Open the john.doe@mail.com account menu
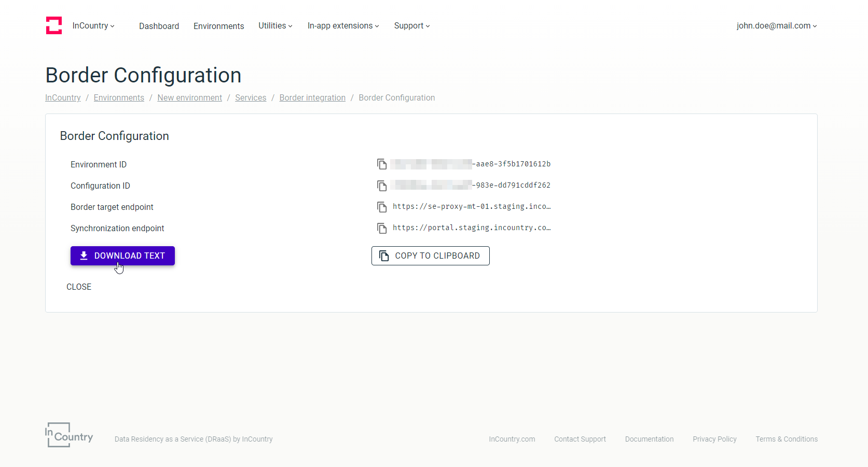Image resolution: width=868 pixels, height=467 pixels. coord(777,26)
